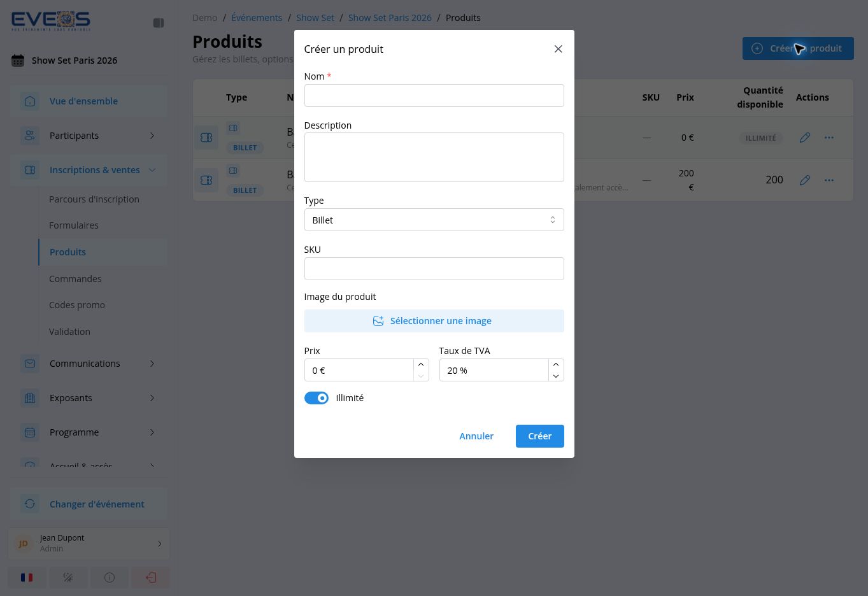
Task: Click Annuler to cancel the dialog
Action: (476, 436)
